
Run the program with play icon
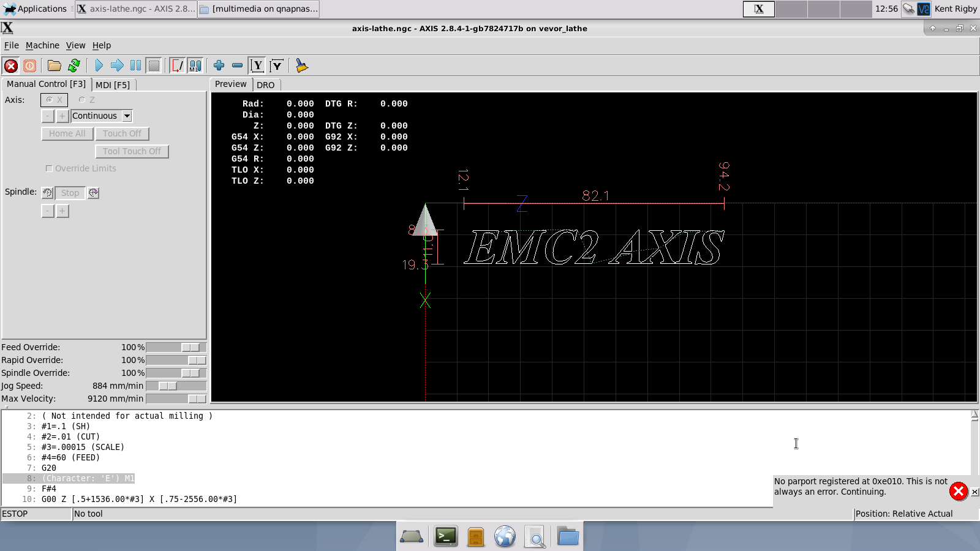click(x=99, y=66)
